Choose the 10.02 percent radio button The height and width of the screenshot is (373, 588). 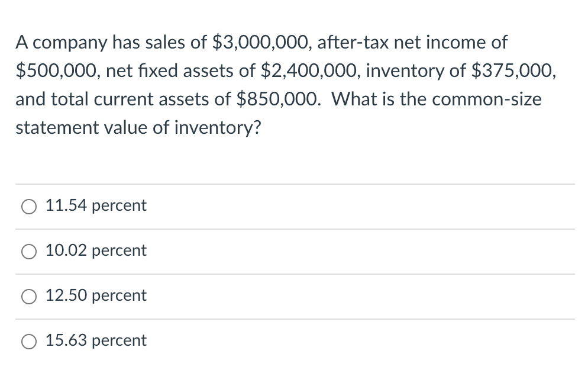point(29,252)
